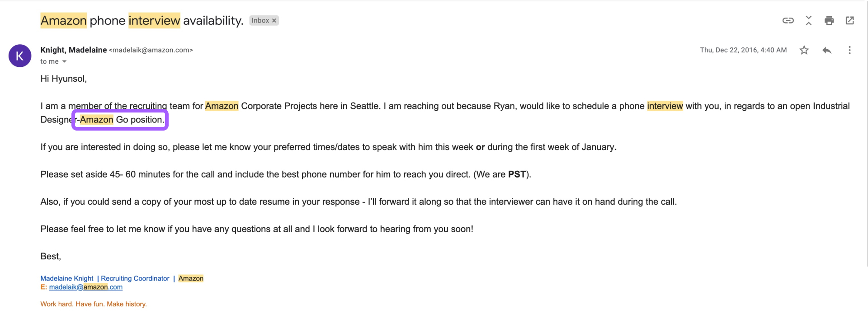
Task: Click the Thu, Dec 22, 2016 timestamp
Action: 743,50
